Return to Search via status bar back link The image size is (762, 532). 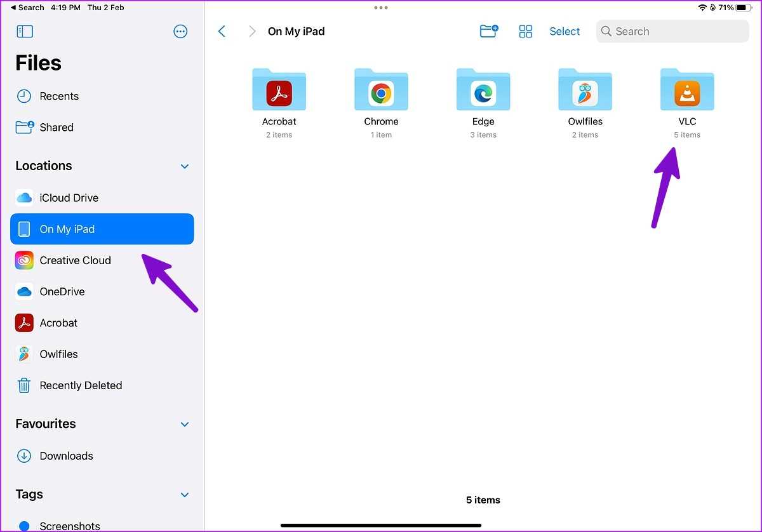point(27,8)
